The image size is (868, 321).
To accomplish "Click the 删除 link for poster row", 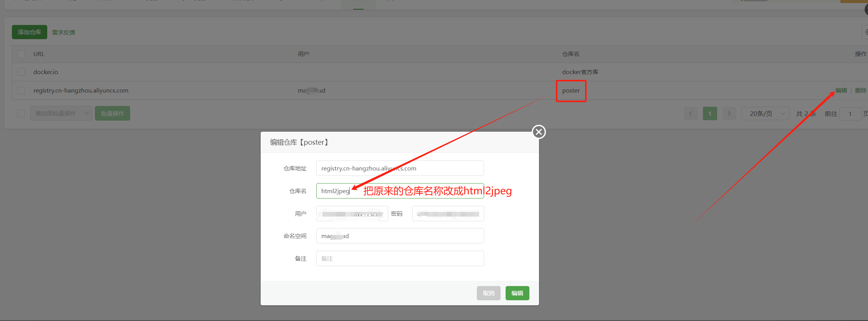I will point(860,91).
